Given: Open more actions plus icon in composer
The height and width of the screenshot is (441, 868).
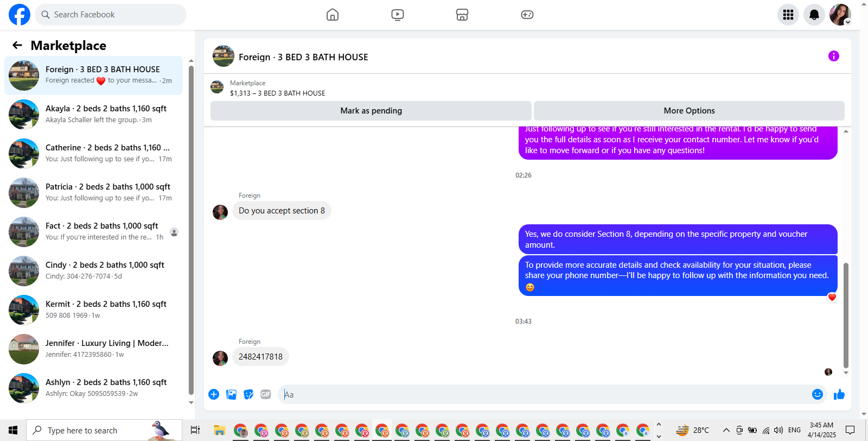Looking at the screenshot, I should (214, 394).
